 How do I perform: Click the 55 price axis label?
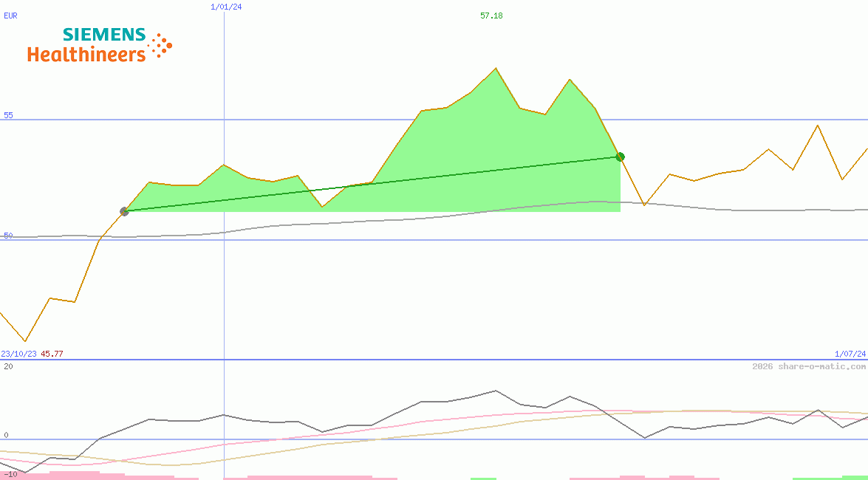tap(8, 115)
